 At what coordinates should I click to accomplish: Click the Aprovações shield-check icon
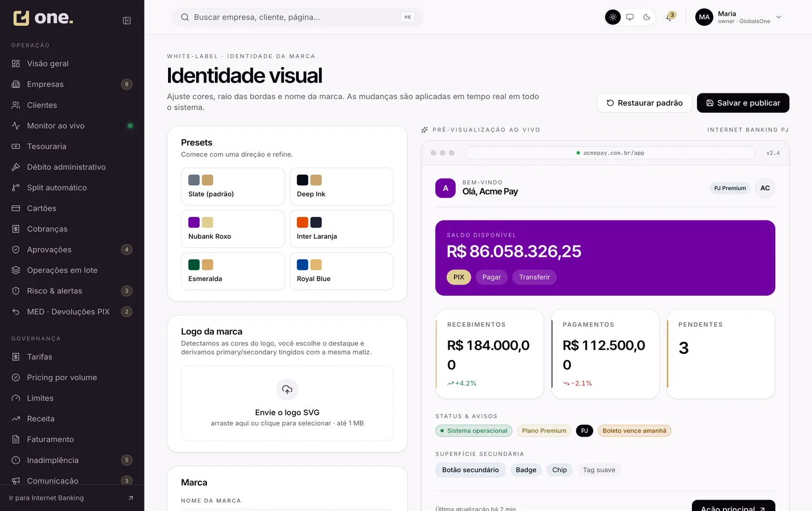point(16,250)
